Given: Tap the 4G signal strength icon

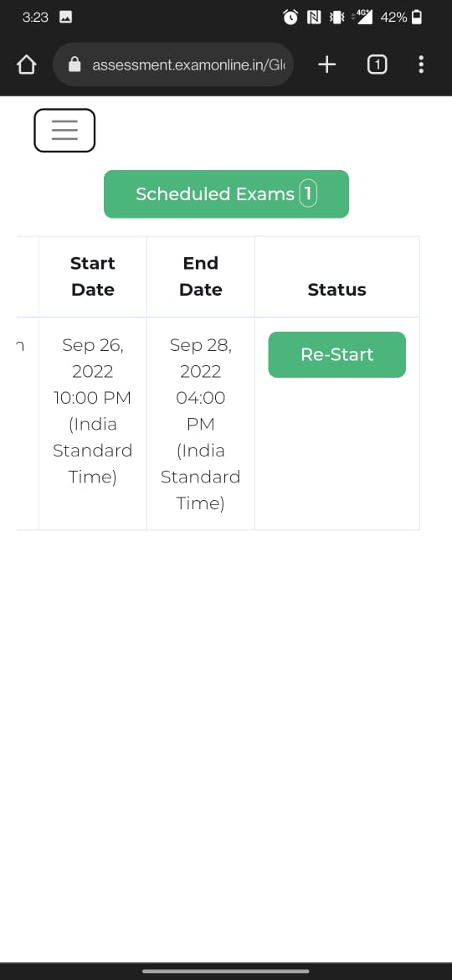Looking at the screenshot, I should coord(362,18).
